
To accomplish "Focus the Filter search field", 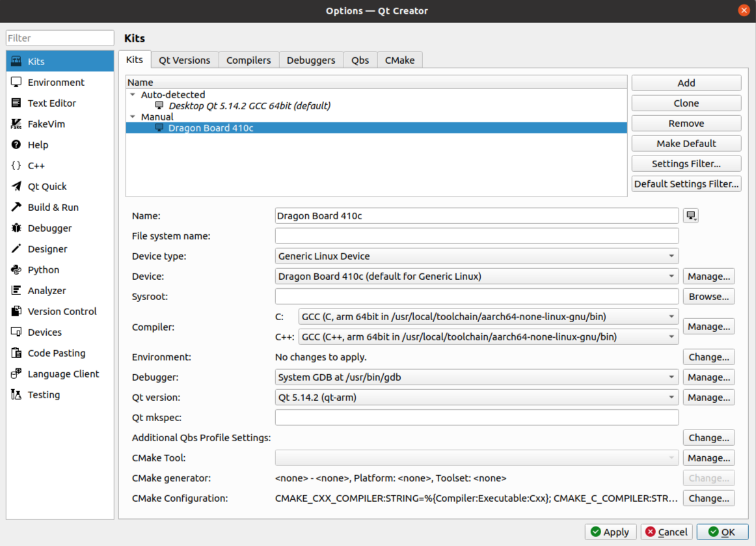I will [x=60, y=38].
